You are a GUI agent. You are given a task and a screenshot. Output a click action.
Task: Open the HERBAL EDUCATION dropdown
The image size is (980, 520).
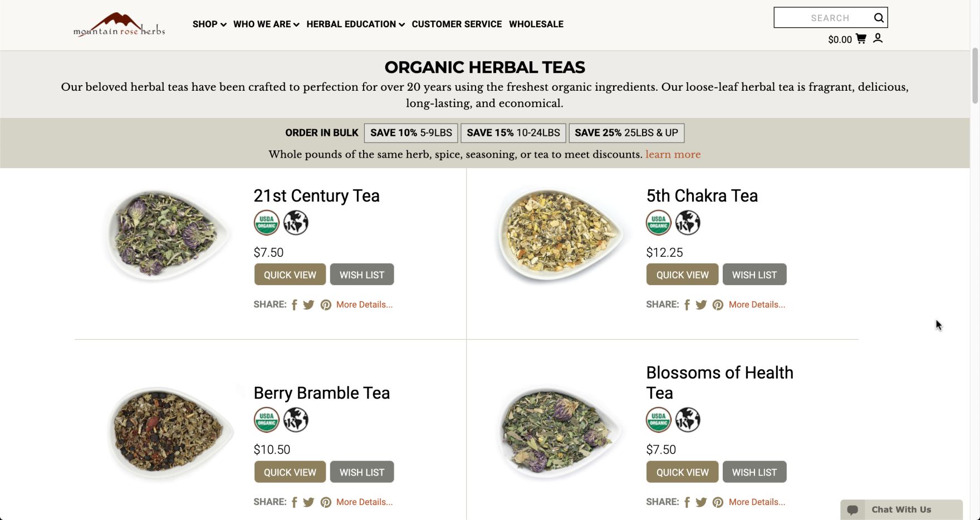click(x=355, y=24)
